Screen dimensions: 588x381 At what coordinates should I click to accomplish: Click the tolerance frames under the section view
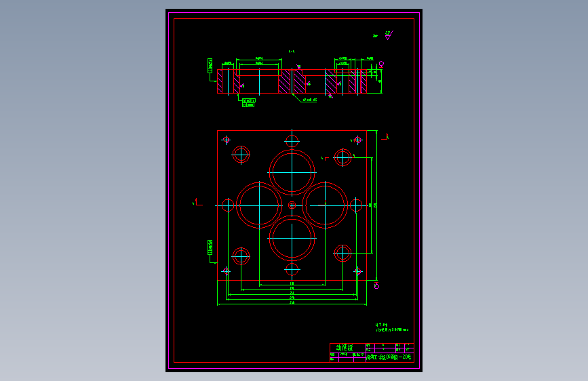pos(248,102)
